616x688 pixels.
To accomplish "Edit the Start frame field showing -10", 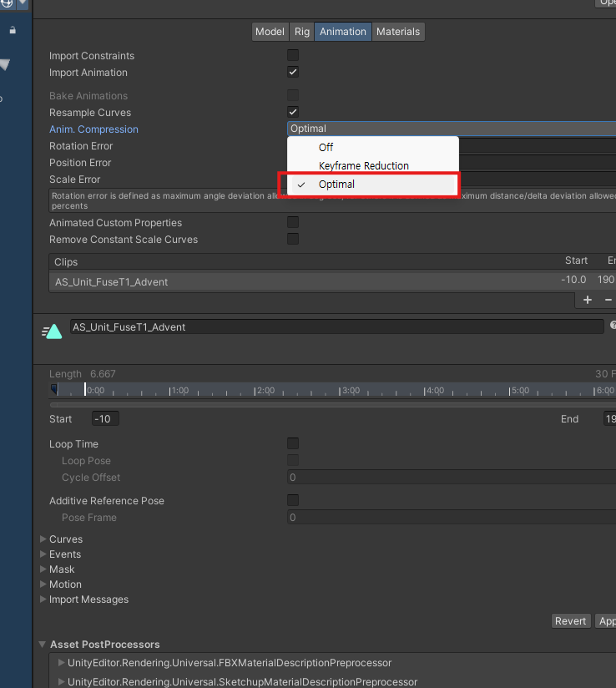I will click(x=105, y=418).
